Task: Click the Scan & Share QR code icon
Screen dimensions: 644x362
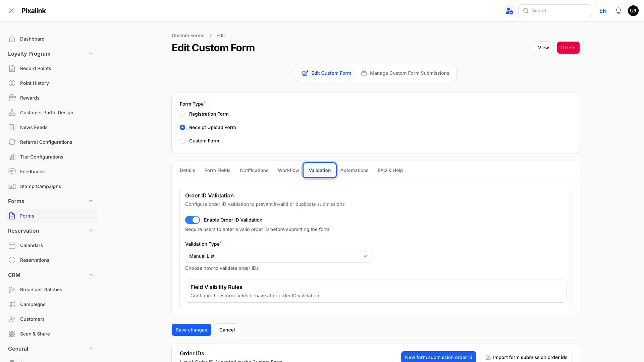Action: pos(12,334)
